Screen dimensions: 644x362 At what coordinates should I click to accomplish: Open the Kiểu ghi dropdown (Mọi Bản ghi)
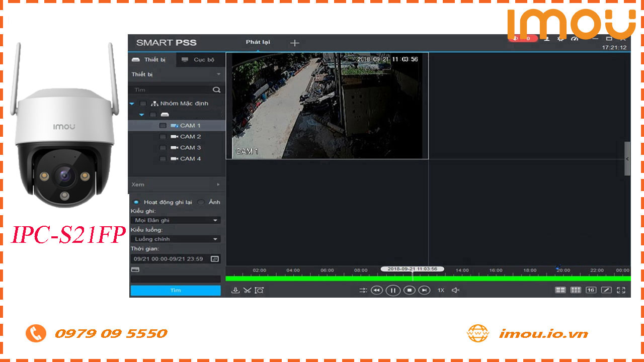tap(176, 220)
